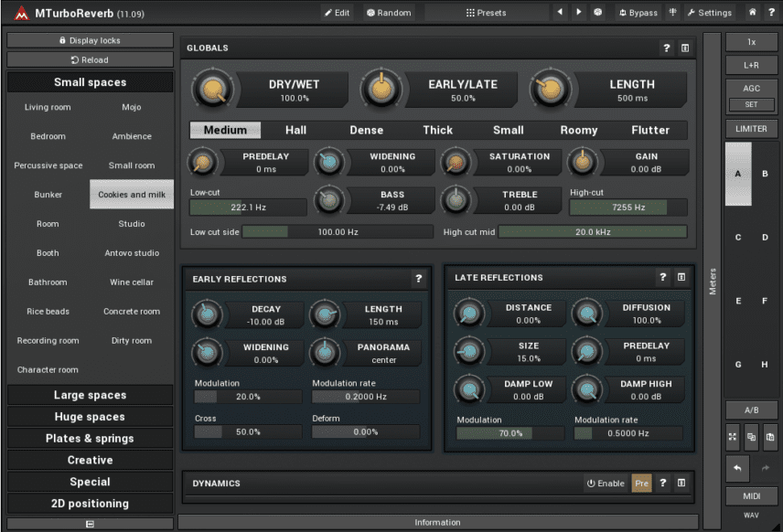Click the paste icon above the MIDI button
This screenshot has width=783, height=532.
point(770,437)
